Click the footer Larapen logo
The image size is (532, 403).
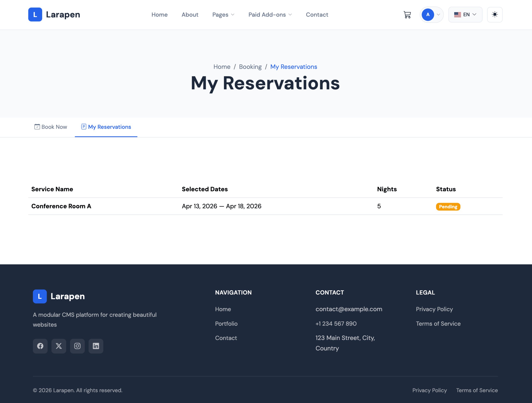point(59,296)
